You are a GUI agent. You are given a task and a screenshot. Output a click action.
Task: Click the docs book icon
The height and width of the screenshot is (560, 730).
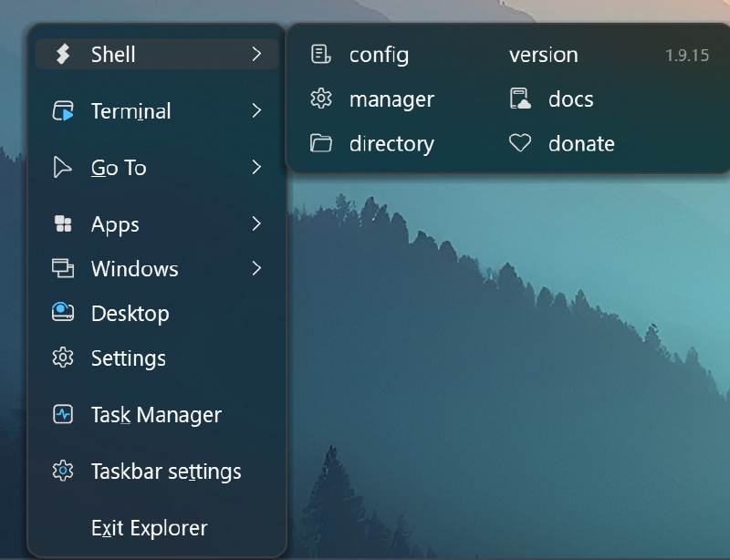521,99
